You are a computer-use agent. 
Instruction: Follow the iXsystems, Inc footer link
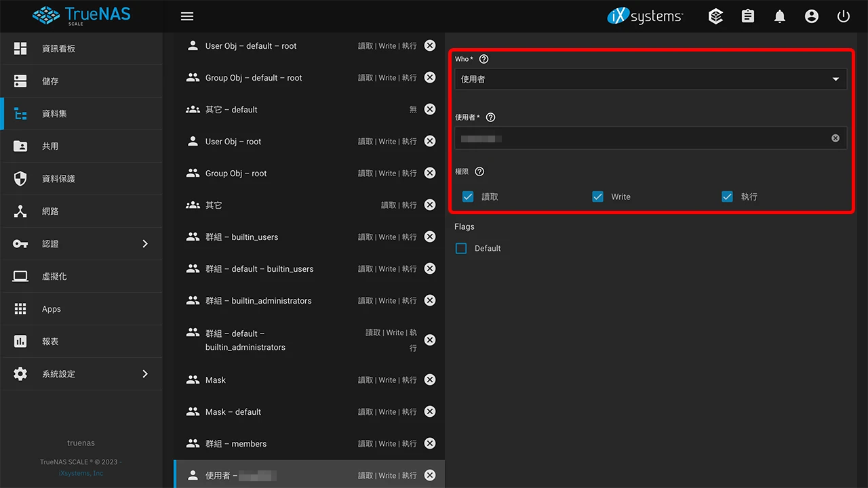pyautogui.click(x=81, y=473)
